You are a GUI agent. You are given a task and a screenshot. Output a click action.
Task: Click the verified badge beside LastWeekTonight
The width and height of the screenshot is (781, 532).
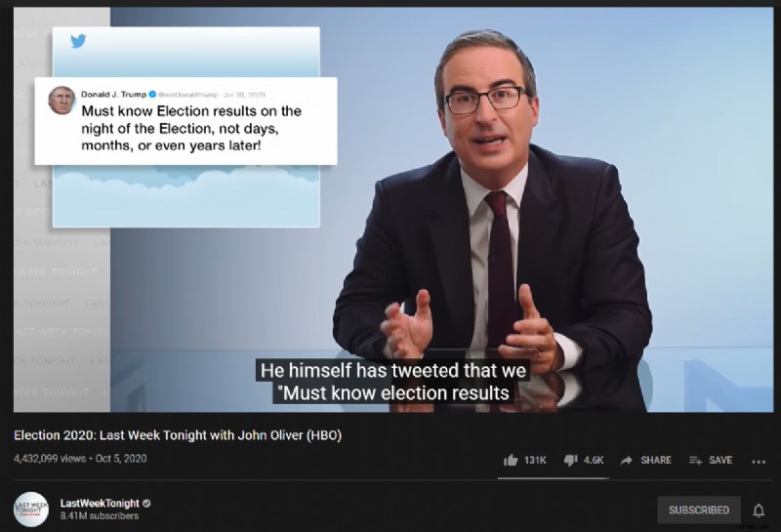(146, 504)
